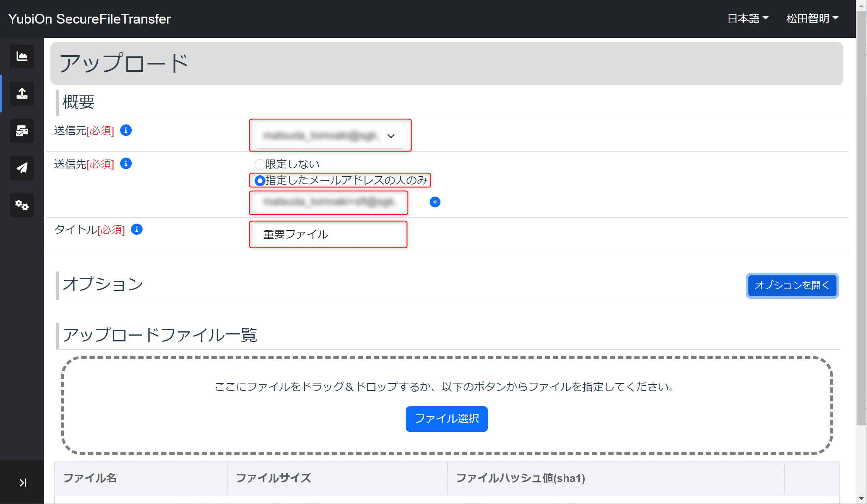Viewport: 867px width, 504px height.
Task: Open the dashboard chart icon in sidebar
Action: coord(22,57)
